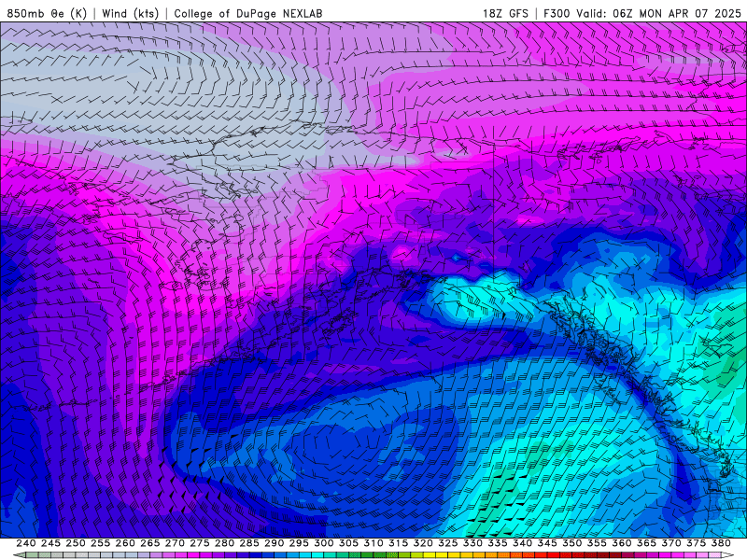Click the 330 value on the color scale

pyautogui.click(x=472, y=543)
